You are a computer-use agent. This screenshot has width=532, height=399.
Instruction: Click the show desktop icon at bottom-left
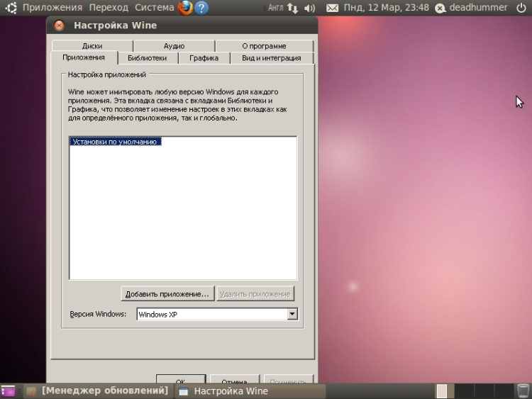pyautogui.click(x=8, y=391)
